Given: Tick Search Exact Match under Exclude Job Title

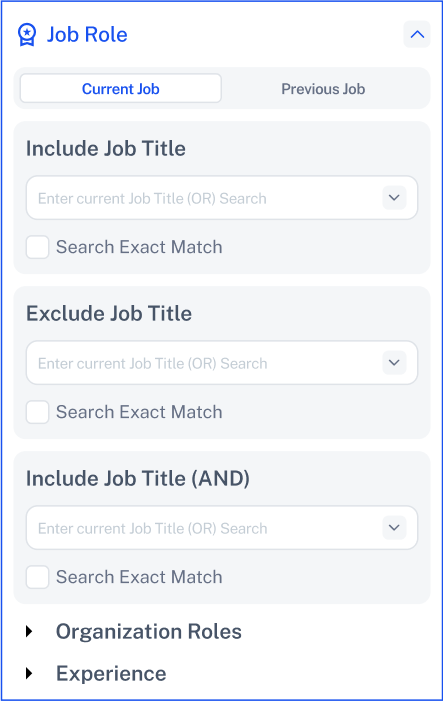Looking at the screenshot, I should pos(38,412).
